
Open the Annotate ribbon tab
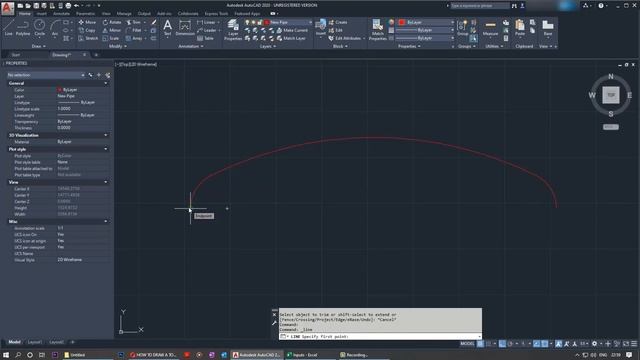pos(61,13)
